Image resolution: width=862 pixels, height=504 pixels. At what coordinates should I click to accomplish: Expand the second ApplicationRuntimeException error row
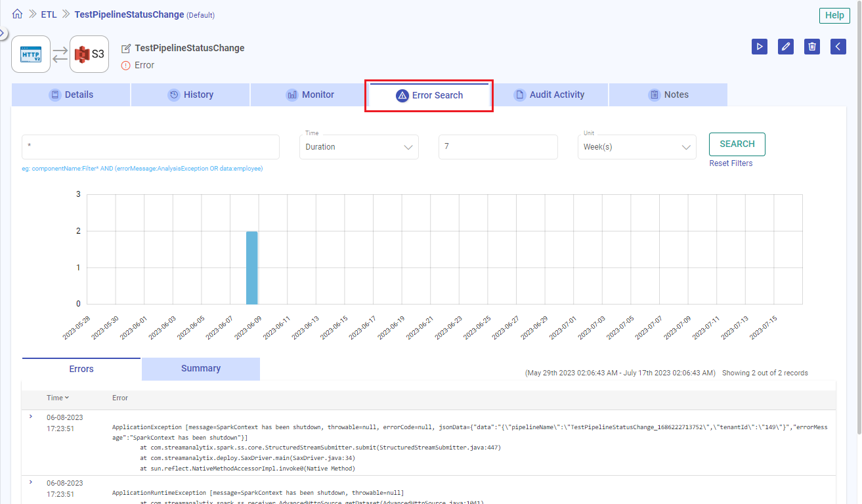click(31, 482)
